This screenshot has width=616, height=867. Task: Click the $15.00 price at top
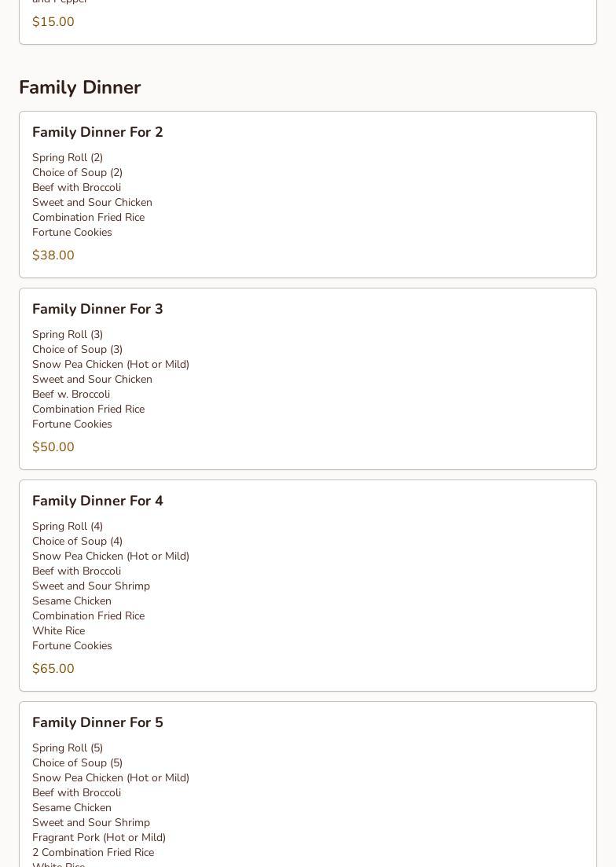point(53,22)
